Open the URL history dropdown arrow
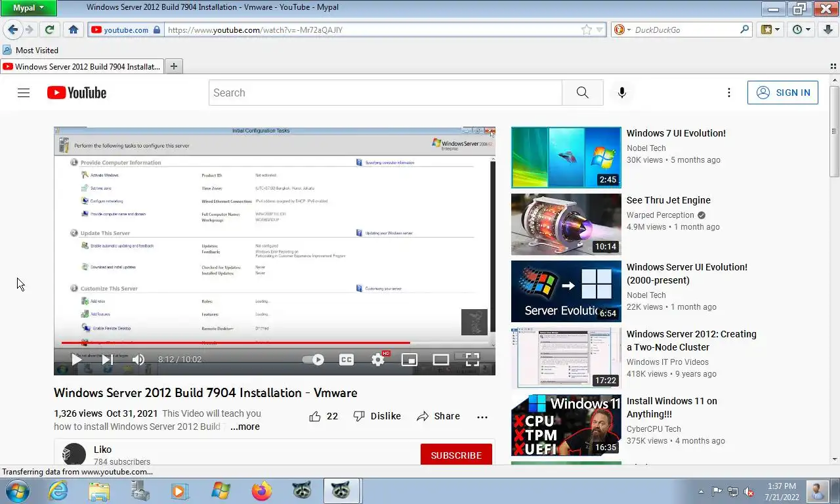840x504 pixels. tap(599, 30)
